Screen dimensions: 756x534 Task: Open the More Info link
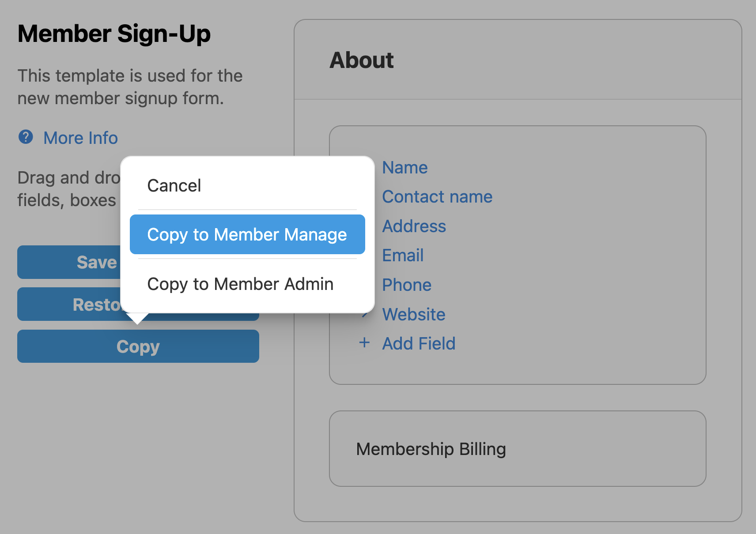coord(80,138)
